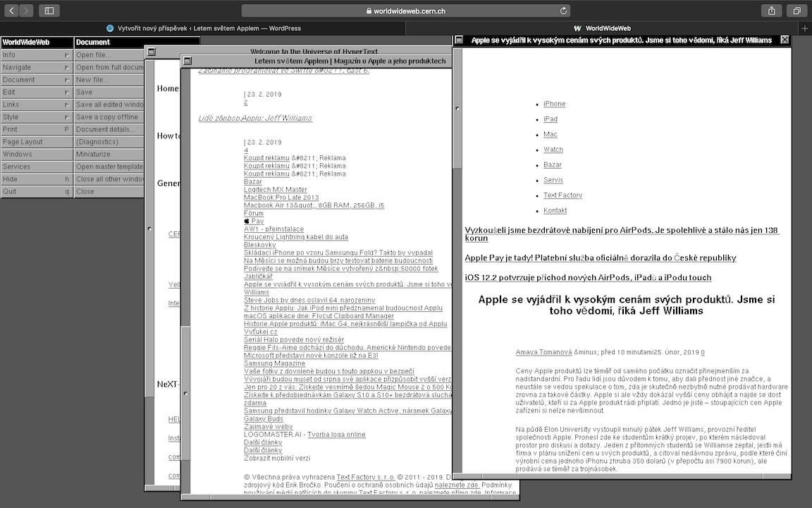Open MacBook Pro Late 2013 link

click(x=281, y=198)
